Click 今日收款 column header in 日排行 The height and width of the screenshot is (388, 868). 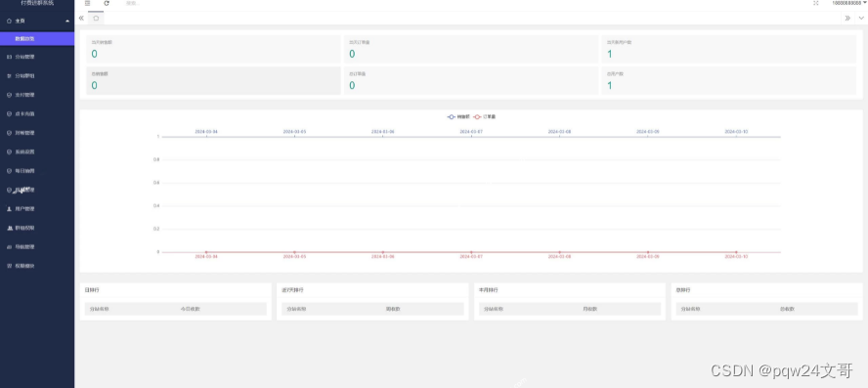191,309
